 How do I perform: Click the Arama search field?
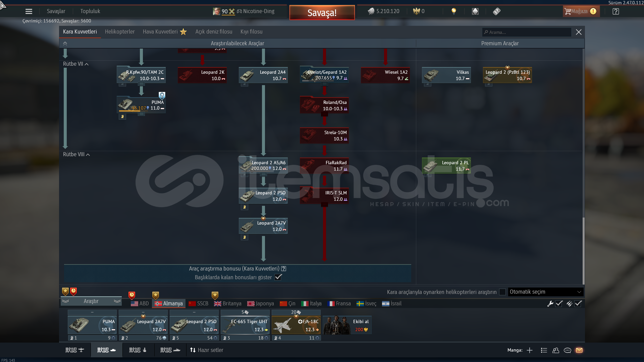click(527, 32)
